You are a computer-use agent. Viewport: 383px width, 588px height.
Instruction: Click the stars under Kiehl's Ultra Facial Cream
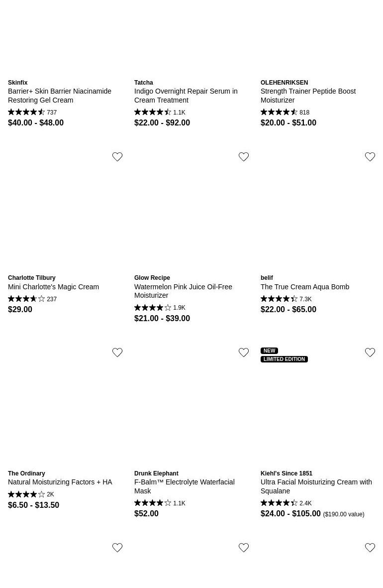pyautogui.click(x=279, y=503)
